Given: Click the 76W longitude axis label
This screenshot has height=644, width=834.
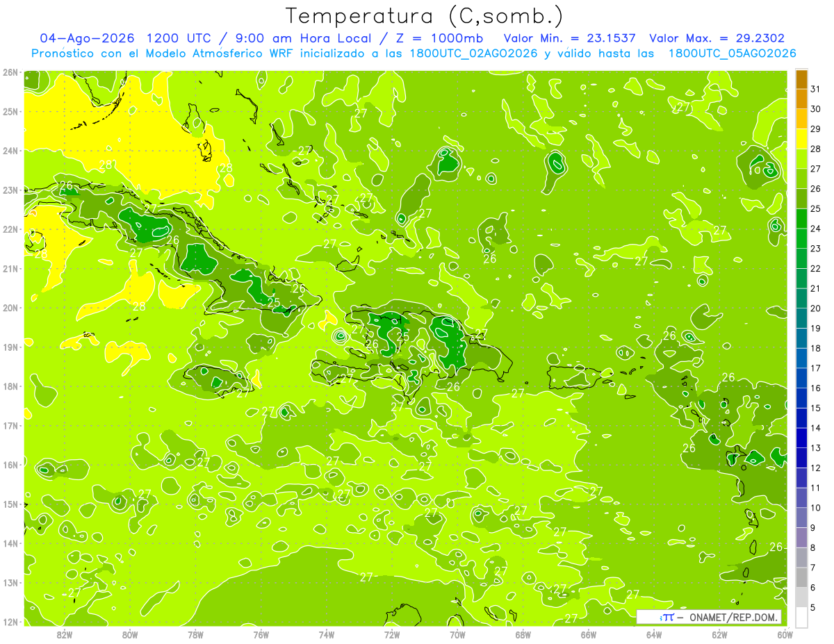Looking at the screenshot, I should pos(261,634).
